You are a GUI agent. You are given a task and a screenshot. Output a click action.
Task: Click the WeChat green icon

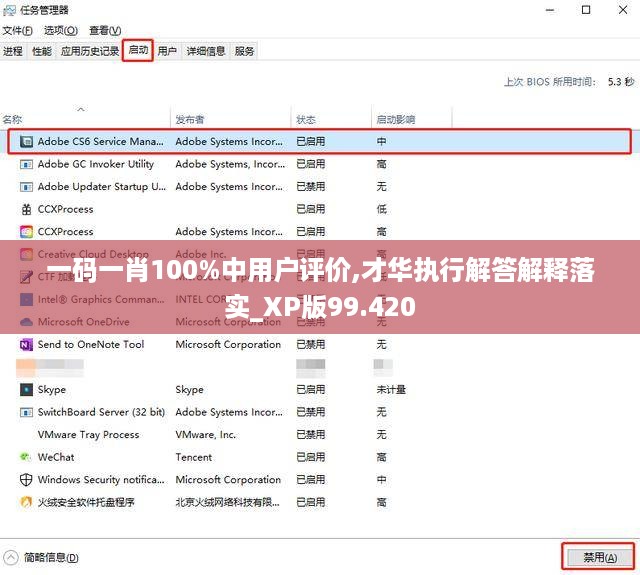pos(26,457)
